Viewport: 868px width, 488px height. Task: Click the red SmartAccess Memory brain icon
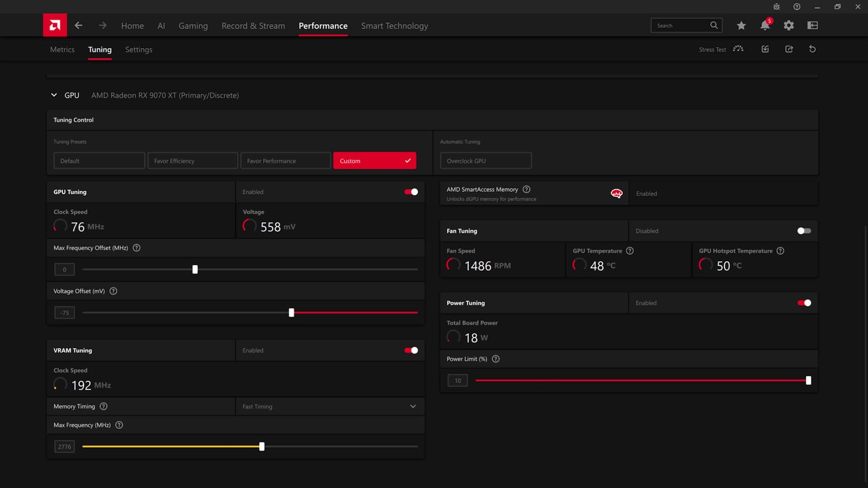click(616, 194)
